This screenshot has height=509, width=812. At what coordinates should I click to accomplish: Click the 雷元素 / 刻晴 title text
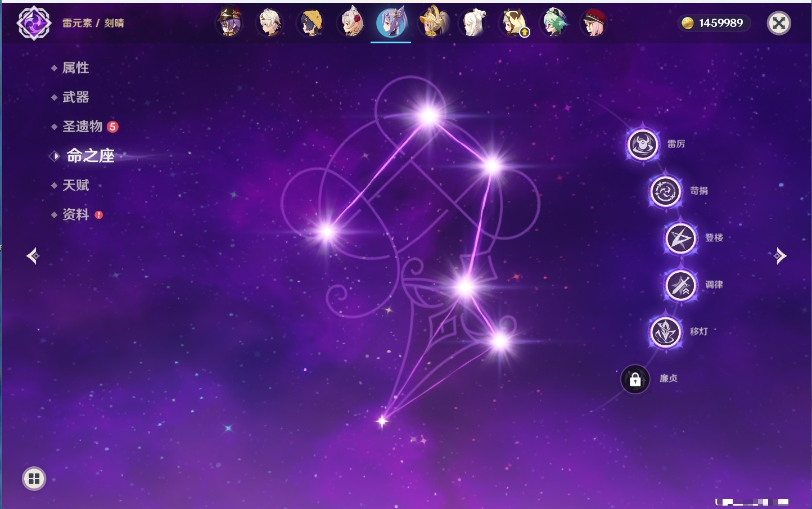point(93,23)
